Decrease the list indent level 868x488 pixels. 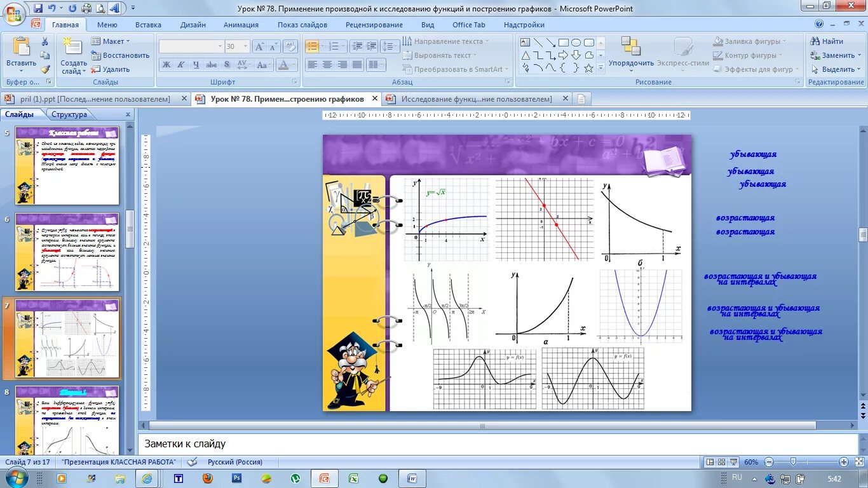pyautogui.click(x=356, y=46)
